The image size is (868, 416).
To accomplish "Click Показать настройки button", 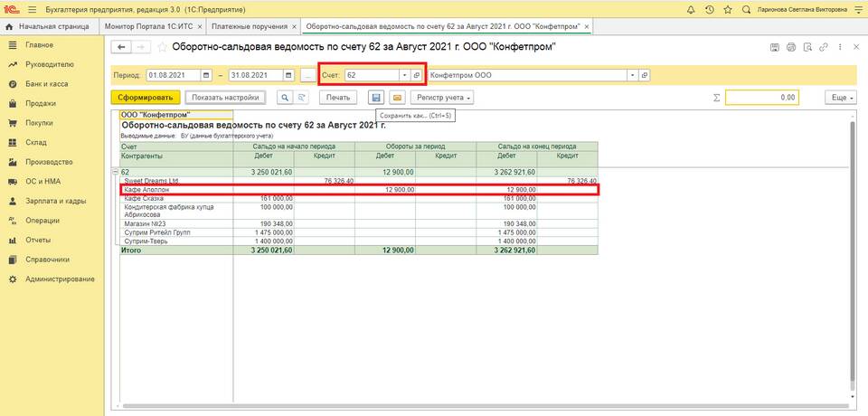I will [226, 97].
